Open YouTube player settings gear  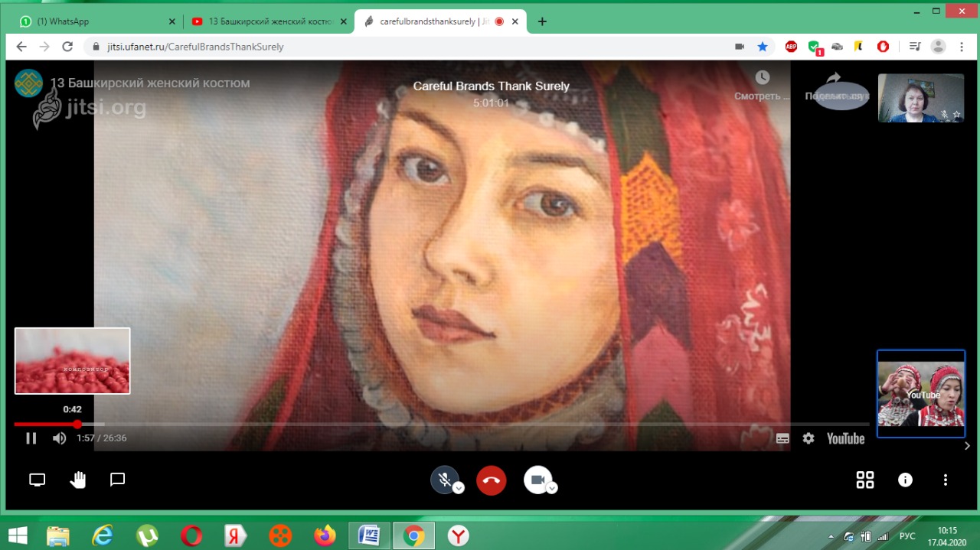(808, 438)
